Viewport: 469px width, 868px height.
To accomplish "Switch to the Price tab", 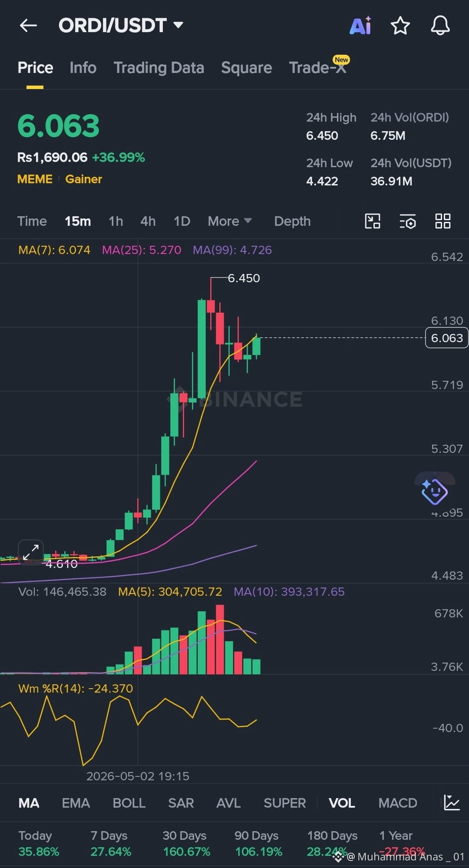I will [35, 68].
